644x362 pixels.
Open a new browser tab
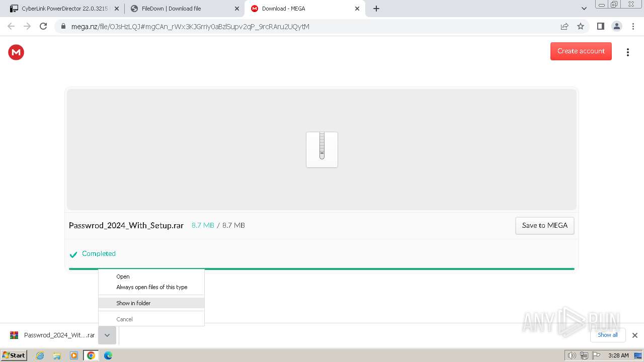point(376,9)
